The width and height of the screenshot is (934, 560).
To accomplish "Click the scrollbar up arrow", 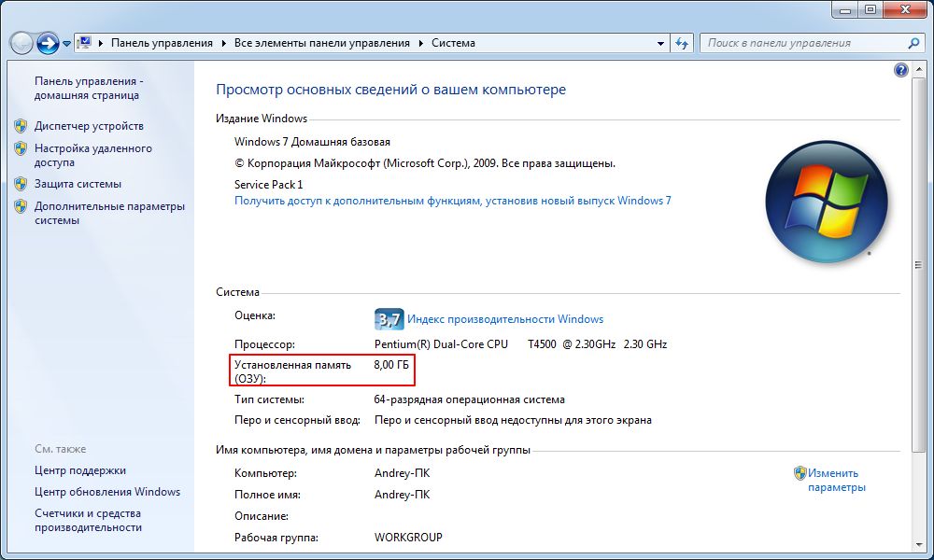I will 918,68.
